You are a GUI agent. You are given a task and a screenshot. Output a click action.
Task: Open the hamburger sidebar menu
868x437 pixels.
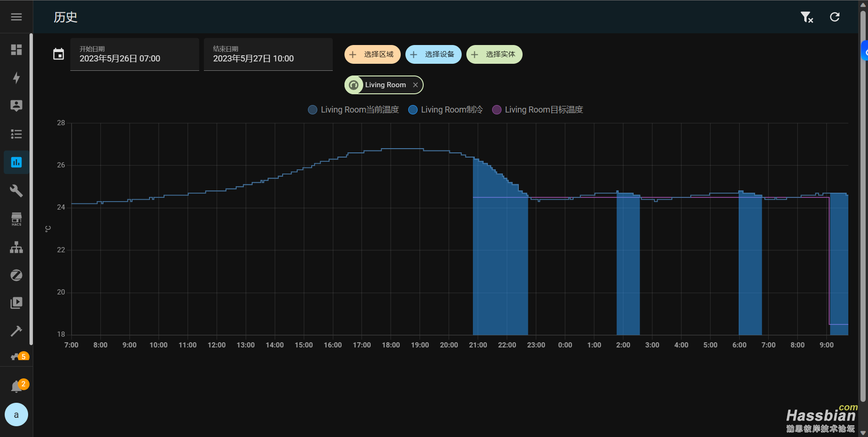[x=16, y=17]
